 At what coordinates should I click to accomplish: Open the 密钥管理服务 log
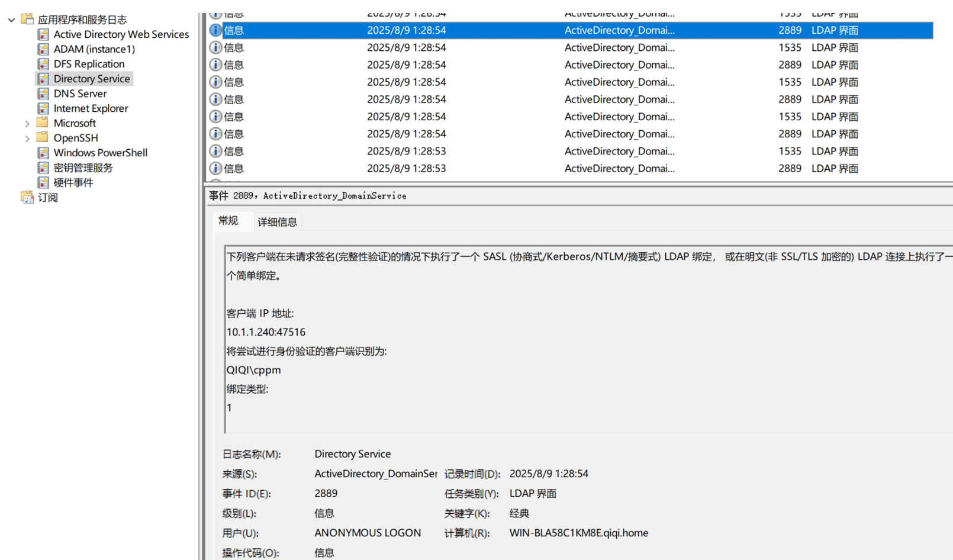[83, 168]
